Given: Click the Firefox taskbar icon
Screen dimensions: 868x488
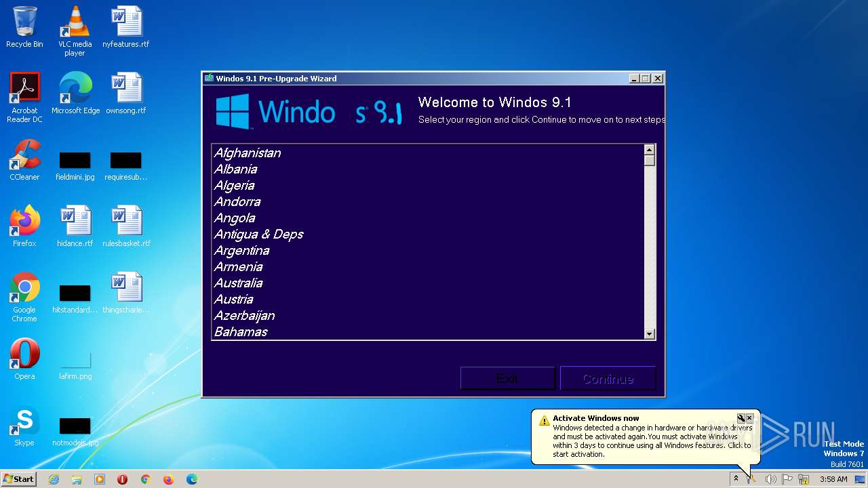Looking at the screenshot, I should coord(169,479).
